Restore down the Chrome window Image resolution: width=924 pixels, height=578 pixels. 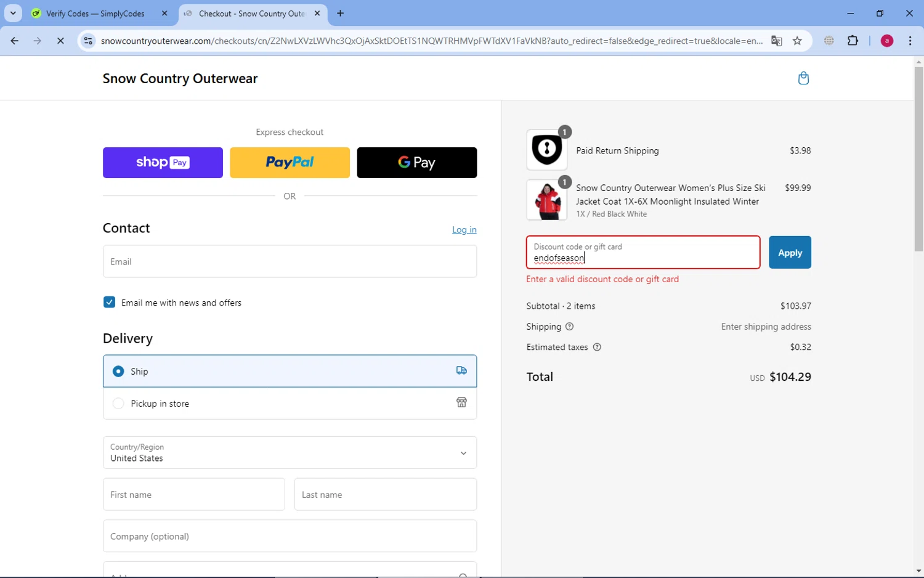880,13
